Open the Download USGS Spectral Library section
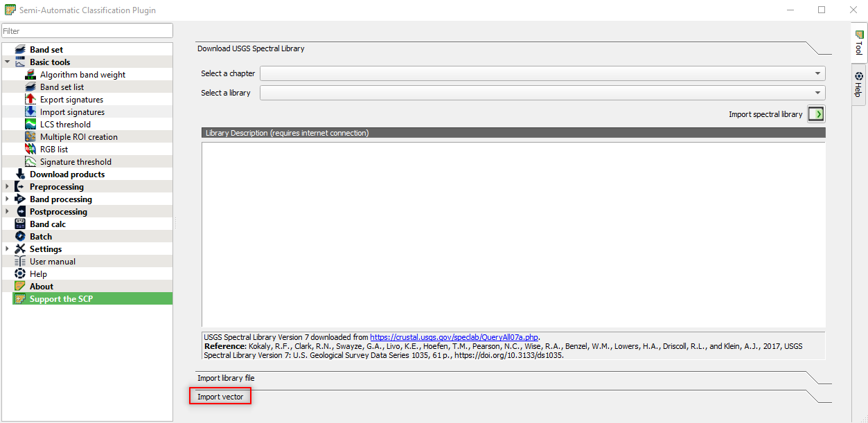 (x=251, y=48)
